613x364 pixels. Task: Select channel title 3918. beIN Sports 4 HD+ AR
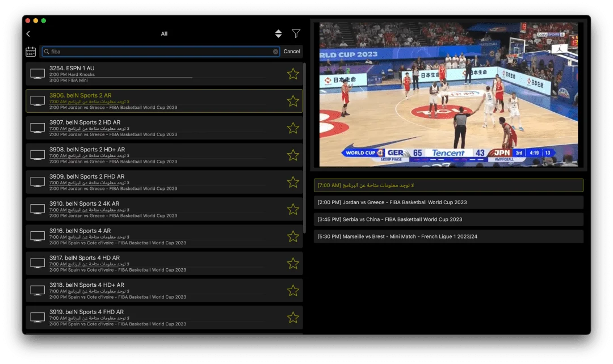coord(87,285)
